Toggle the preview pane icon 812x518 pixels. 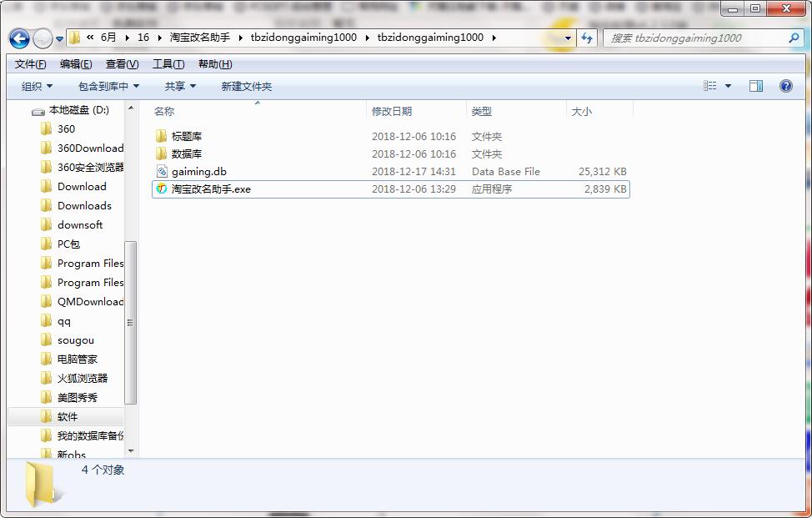pos(756,86)
